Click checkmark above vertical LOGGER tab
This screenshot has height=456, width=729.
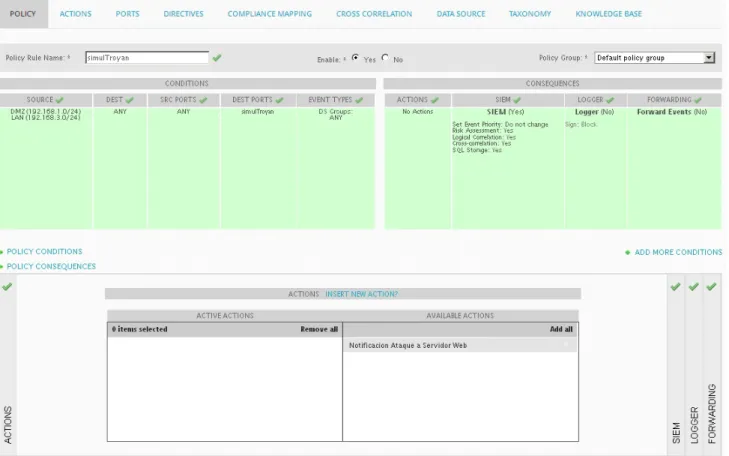coord(693,287)
